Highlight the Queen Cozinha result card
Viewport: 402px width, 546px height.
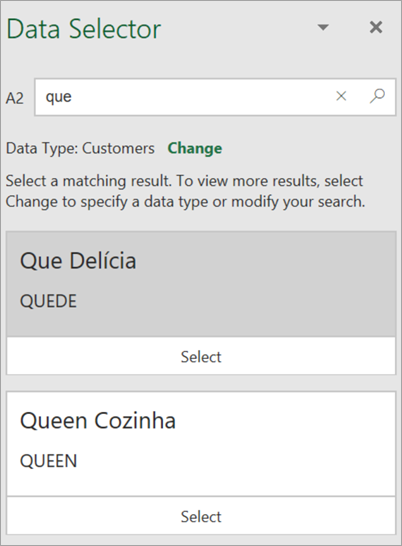coord(201,444)
